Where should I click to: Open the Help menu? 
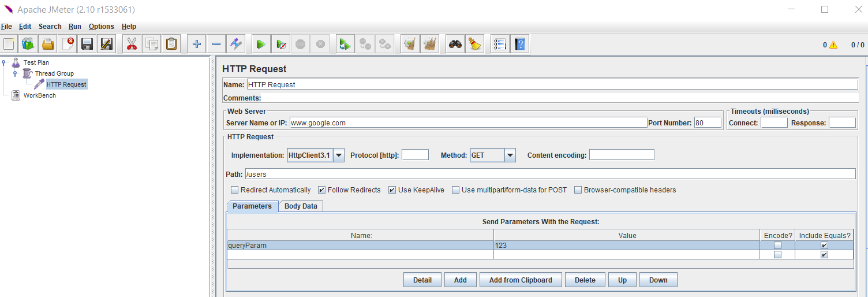point(129,27)
